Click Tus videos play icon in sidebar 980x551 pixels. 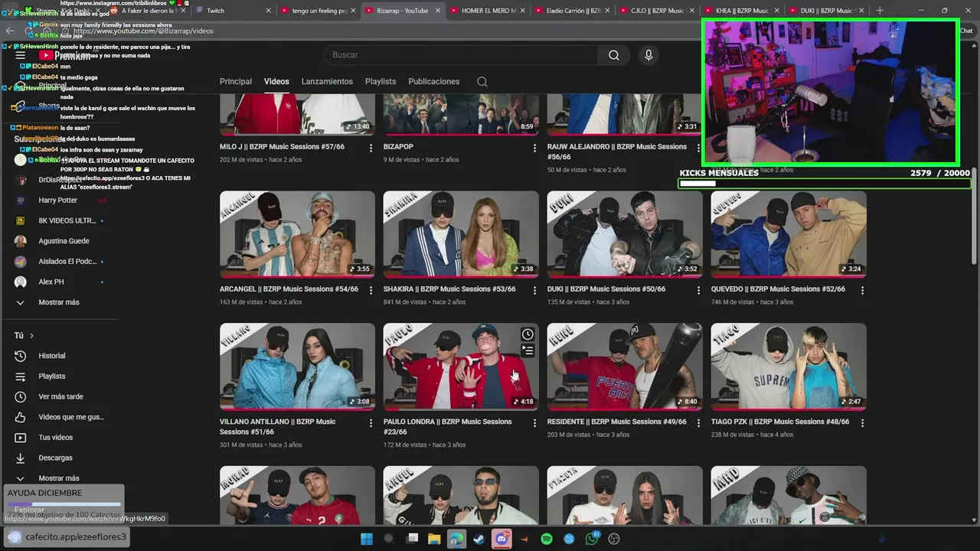click(21, 438)
